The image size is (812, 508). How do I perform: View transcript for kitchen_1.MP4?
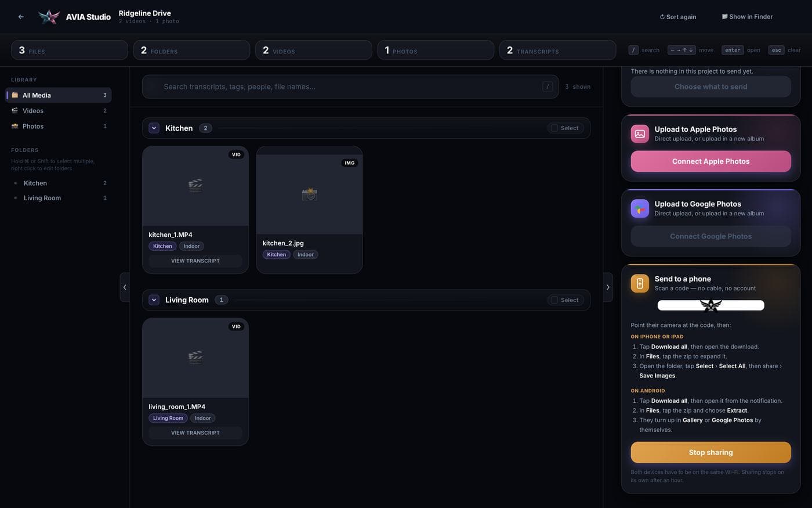[x=195, y=261]
